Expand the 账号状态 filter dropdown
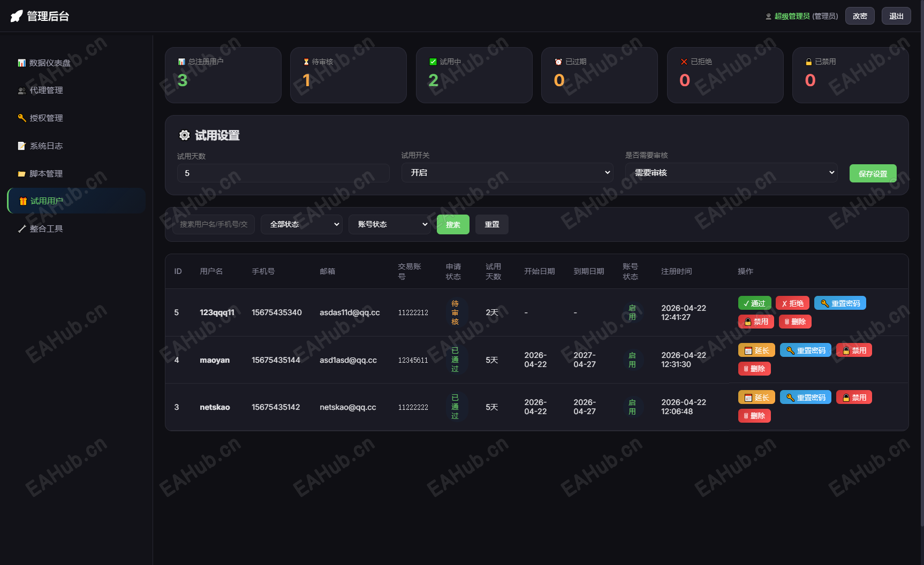Viewport: 924px width, 565px height. (390, 225)
